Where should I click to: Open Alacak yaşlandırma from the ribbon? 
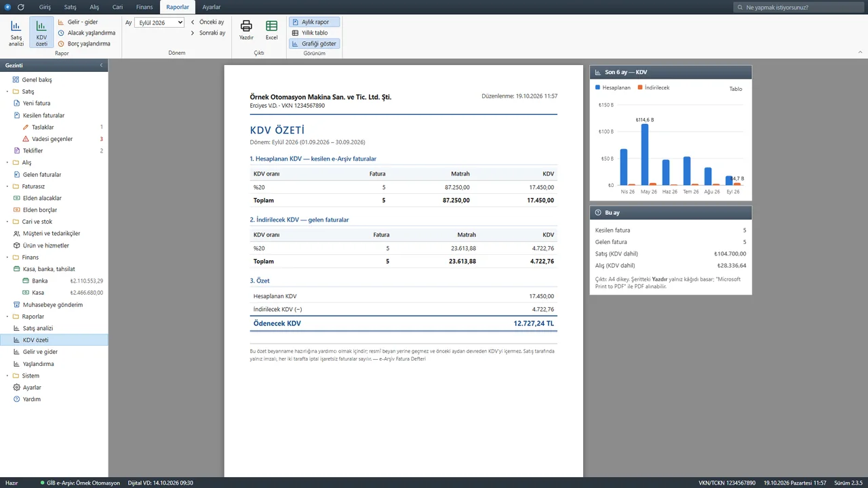86,33
